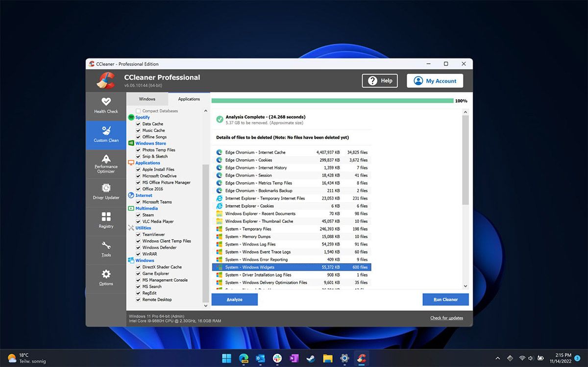Switch to the Windows tab
This screenshot has width=588, height=367.
click(147, 98)
